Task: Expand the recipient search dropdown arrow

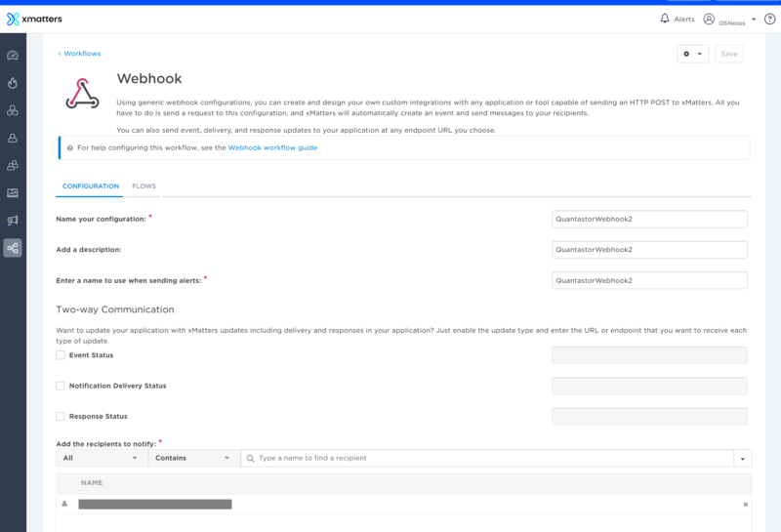Action: tap(742, 458)
